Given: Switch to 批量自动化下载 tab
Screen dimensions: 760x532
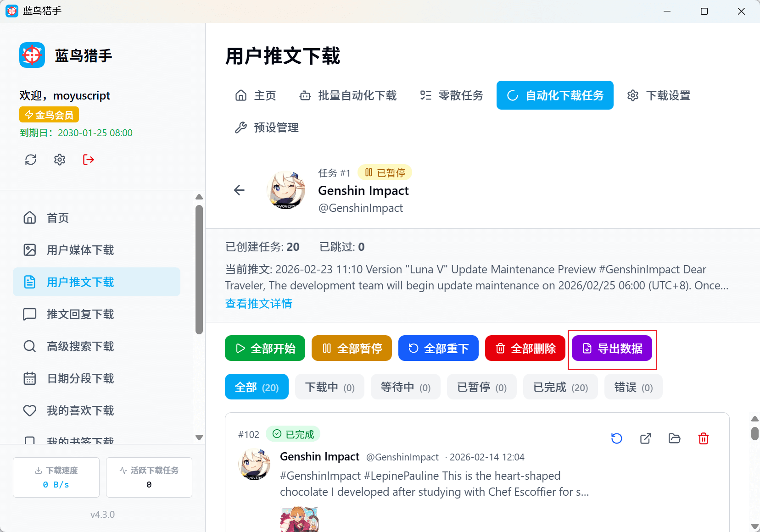Looking at the screenshot, I should (x=348, y=95).
